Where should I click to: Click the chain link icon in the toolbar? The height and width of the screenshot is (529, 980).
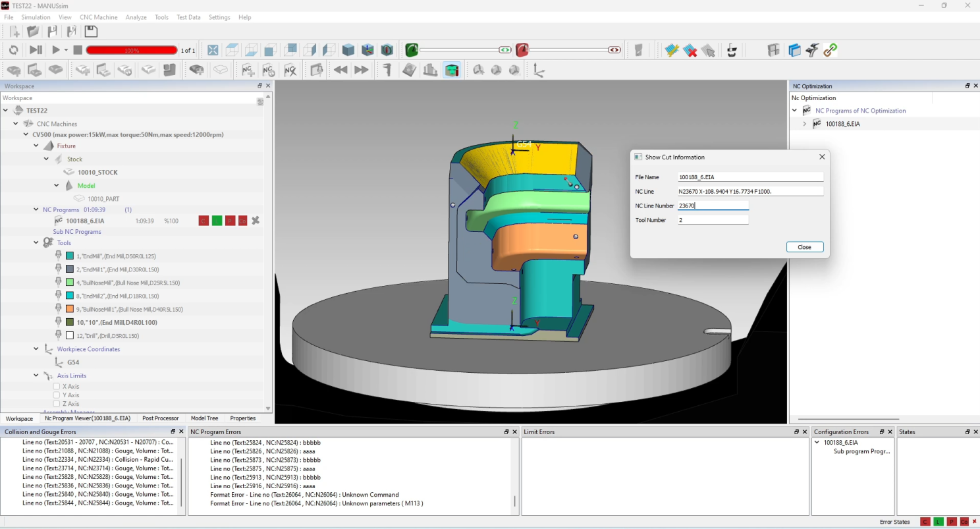pos(830,50)
